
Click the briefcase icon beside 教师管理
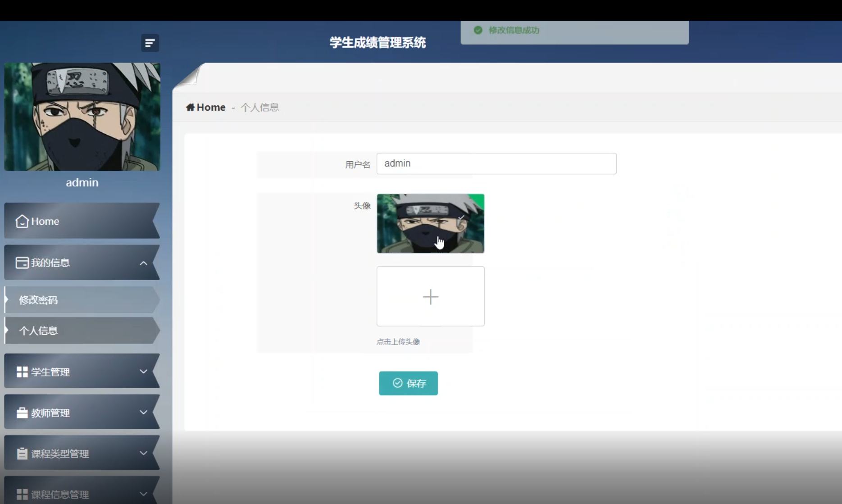(x=22, y=413)
